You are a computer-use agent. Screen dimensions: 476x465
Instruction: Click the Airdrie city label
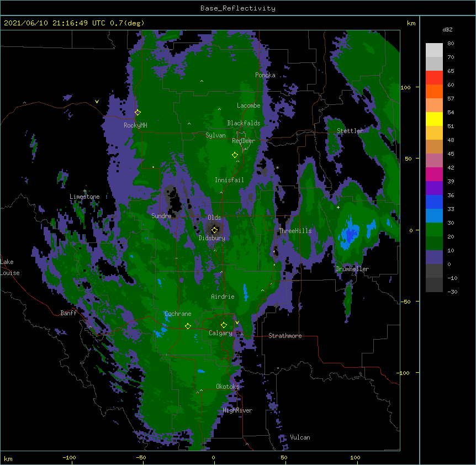223,297
